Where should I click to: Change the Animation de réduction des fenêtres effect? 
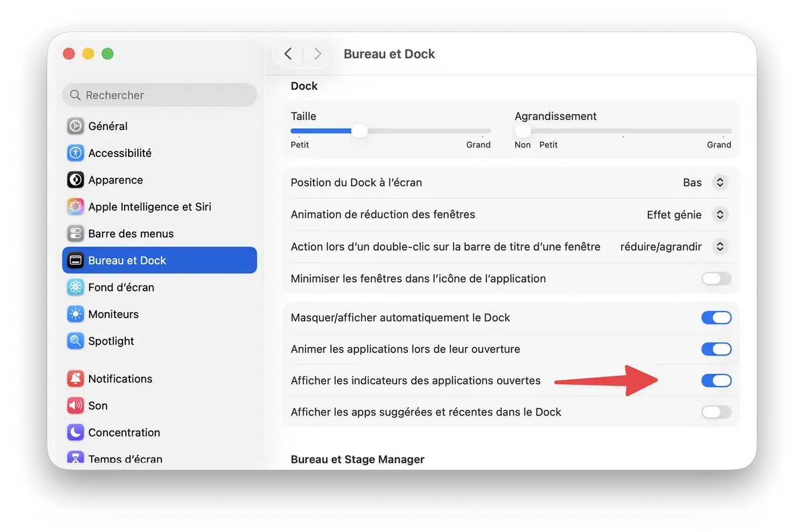pyautogui.click(x=720, y=214)
